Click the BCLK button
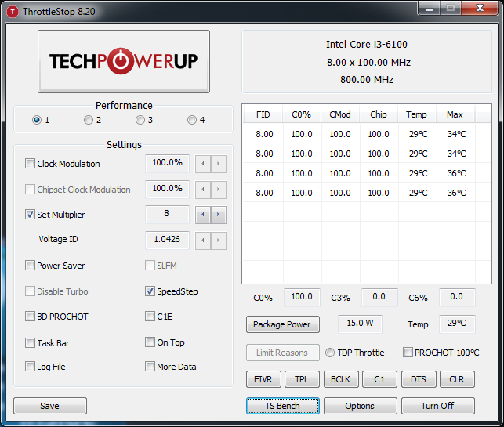Image resolution: width=504 pixels, height=427 pixels. tap(341, 379)
